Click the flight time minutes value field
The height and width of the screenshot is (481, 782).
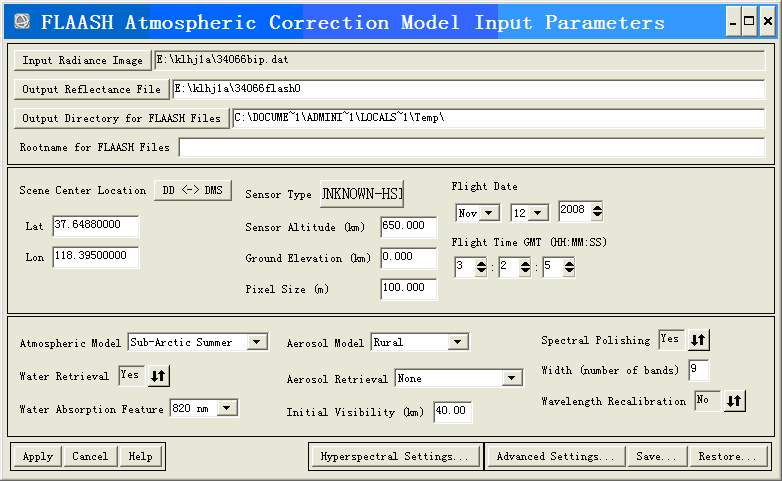[509, 267]
